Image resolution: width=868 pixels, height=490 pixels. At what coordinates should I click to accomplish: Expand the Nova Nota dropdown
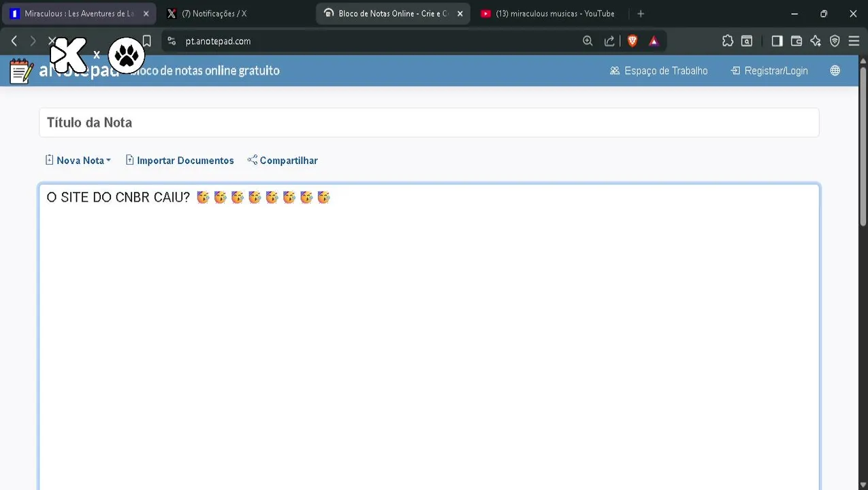(x=78, y=161)
